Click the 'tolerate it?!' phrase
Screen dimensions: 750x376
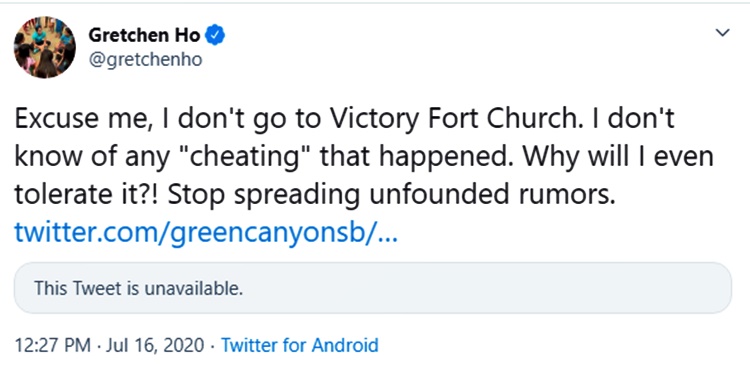coord(88,195)
